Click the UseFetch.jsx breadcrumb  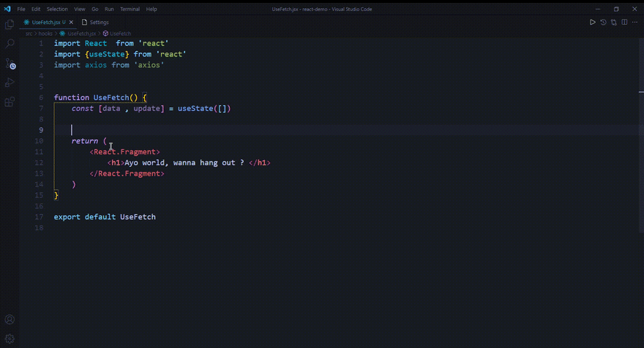[82, 34]
